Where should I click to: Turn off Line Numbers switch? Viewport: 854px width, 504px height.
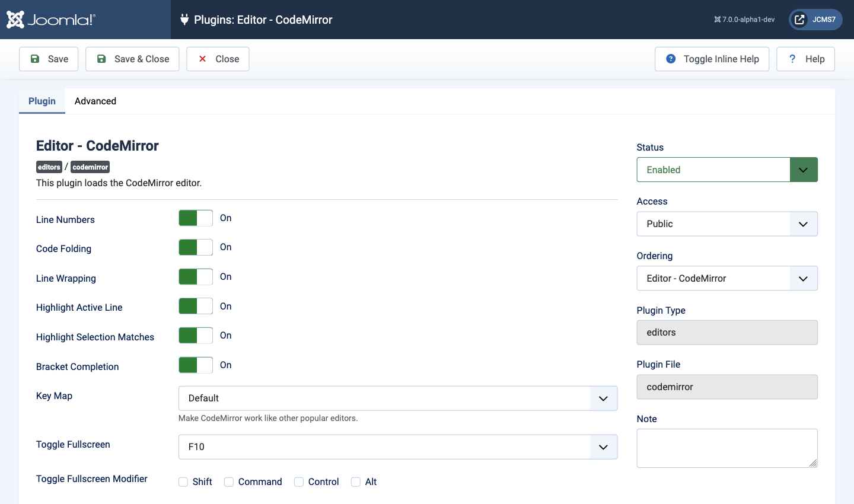pos(196,218)
